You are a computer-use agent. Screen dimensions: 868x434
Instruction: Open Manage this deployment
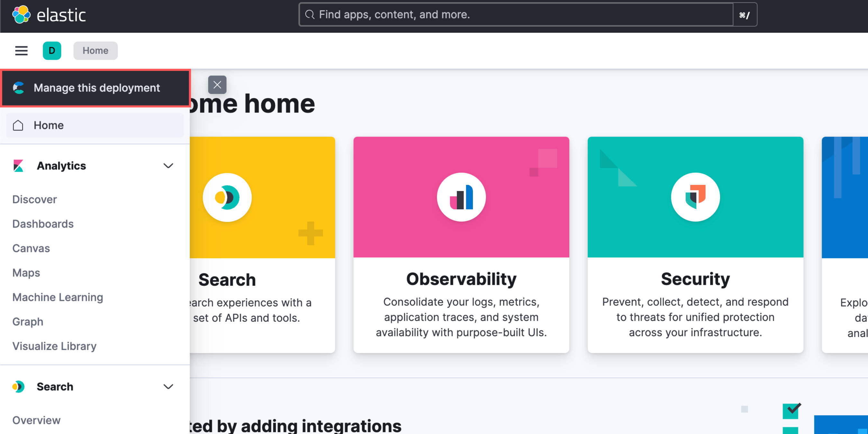(x=96, y=88)
